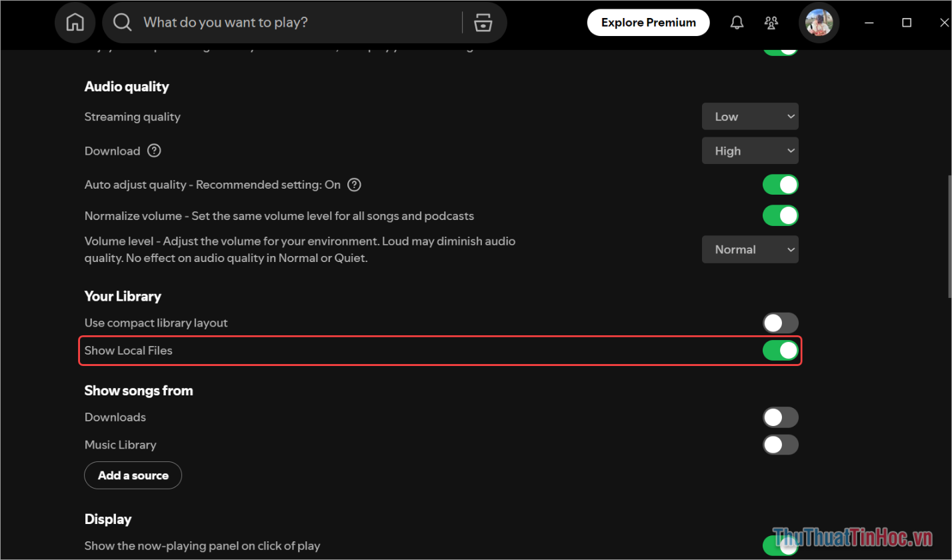Turn on the Downloads source toggle
Viewport: 952px width, 560px height.
[x=780, y=417]
